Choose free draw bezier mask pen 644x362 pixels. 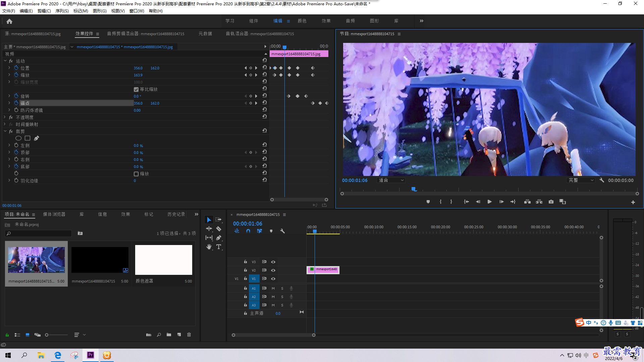click(36, 138)
